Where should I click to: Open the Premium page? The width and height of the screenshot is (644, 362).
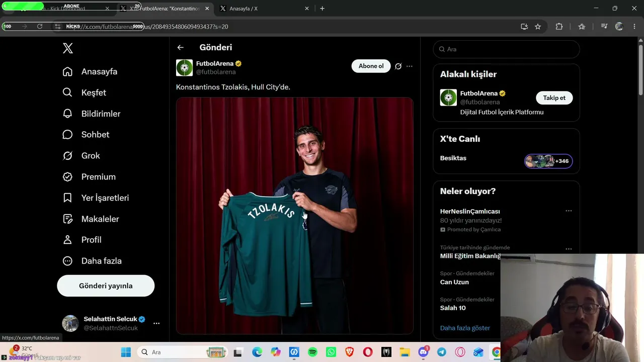tap(89, 177)
